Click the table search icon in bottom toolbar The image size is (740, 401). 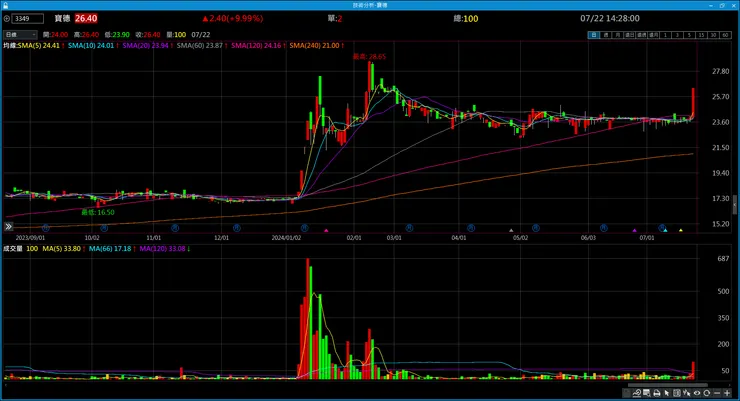647,393
